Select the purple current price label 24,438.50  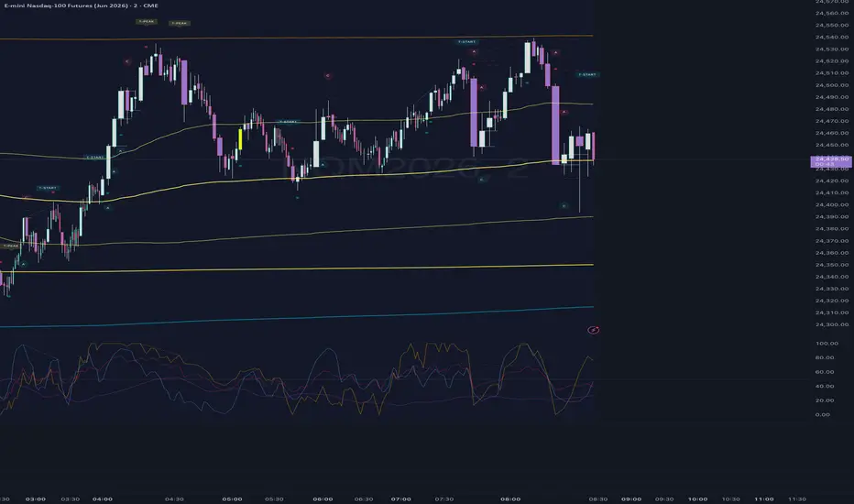click(x=831, y=160)
